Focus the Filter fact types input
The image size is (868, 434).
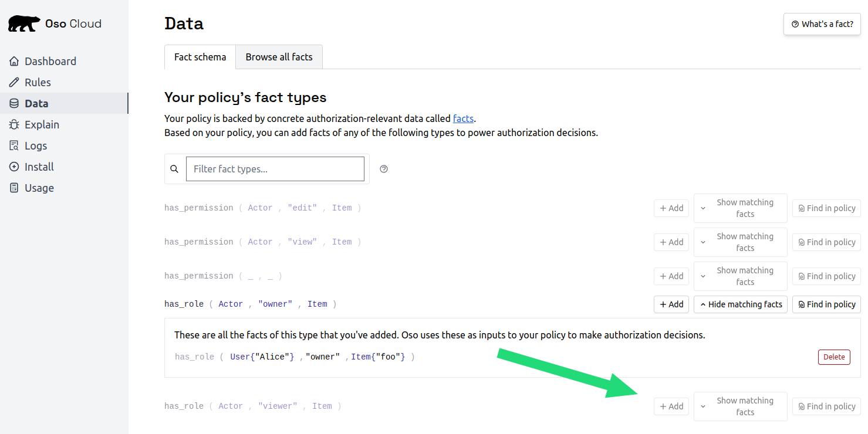click(275, 169)
